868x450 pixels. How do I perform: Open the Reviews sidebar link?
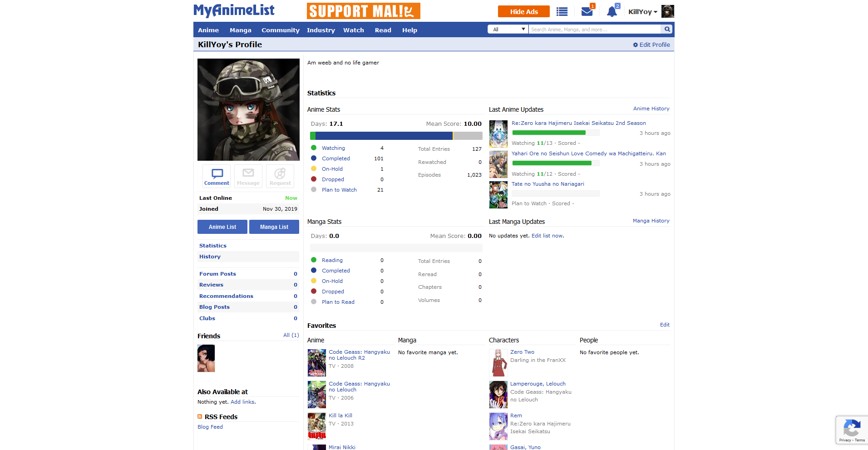211,285
